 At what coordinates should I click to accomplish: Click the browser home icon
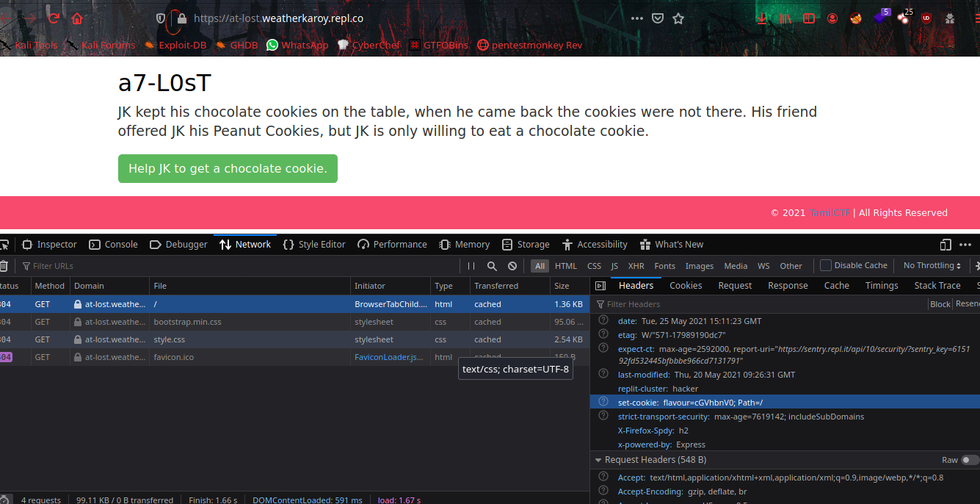(x=77, y=18)
